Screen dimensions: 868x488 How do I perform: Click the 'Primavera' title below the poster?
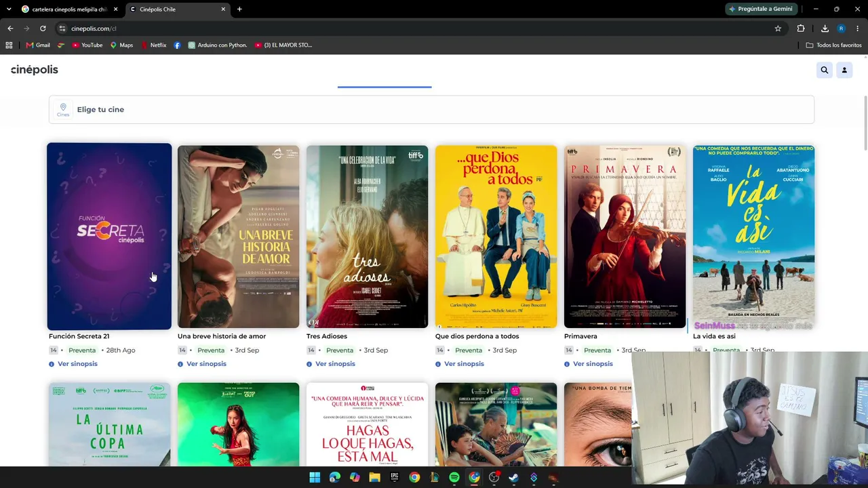pyautogui.click(x=580, y=336)
